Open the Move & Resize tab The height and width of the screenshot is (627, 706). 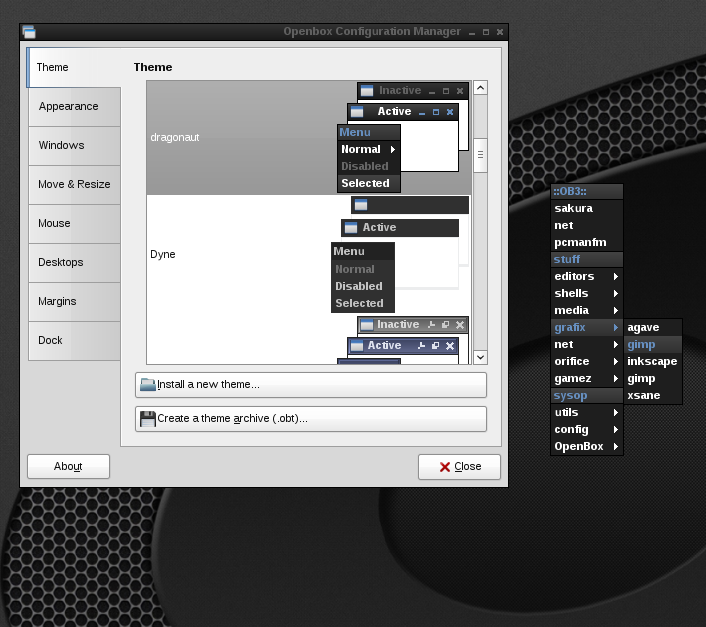74,185
